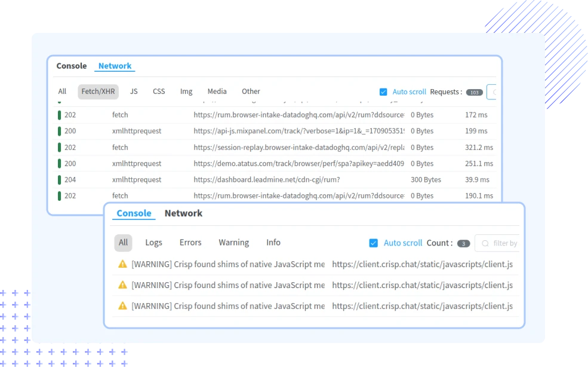588x367 pixels.
Task: Click the 300 Bytes size value
Action: coord(426,180)
